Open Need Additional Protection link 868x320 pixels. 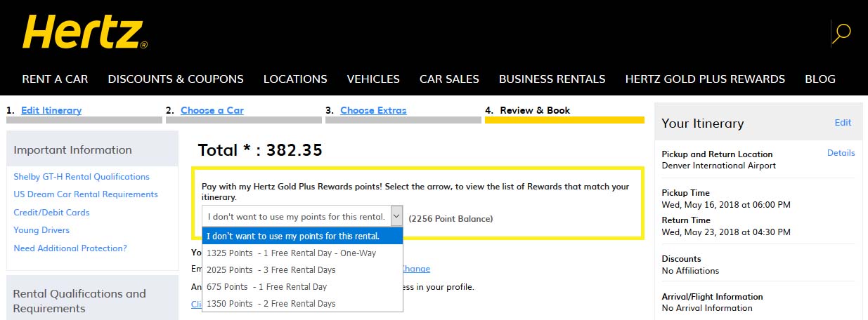70,248
